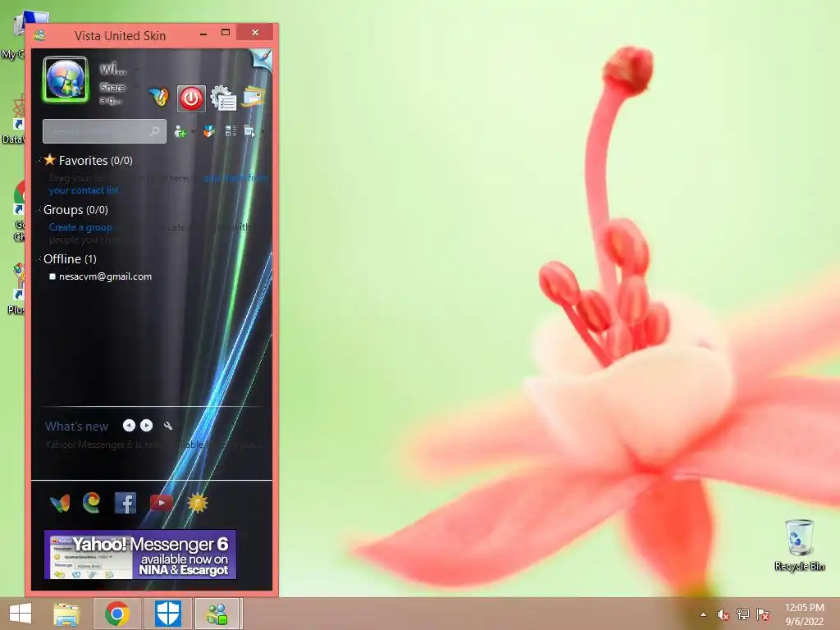Go to previous What's new item
This screenshot has height=630, width=840.
click(x=129, y=426)
